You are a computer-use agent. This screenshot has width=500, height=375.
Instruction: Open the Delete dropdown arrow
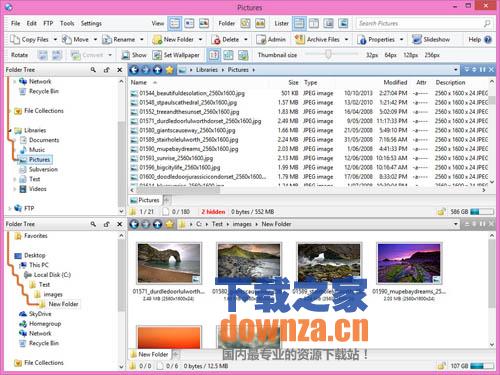pos(246,40)
